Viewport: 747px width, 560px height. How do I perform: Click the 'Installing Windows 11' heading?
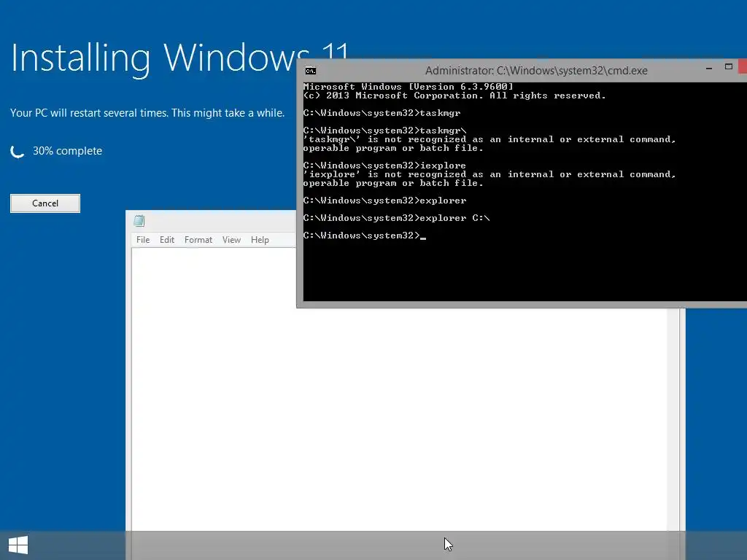(180, 58)
